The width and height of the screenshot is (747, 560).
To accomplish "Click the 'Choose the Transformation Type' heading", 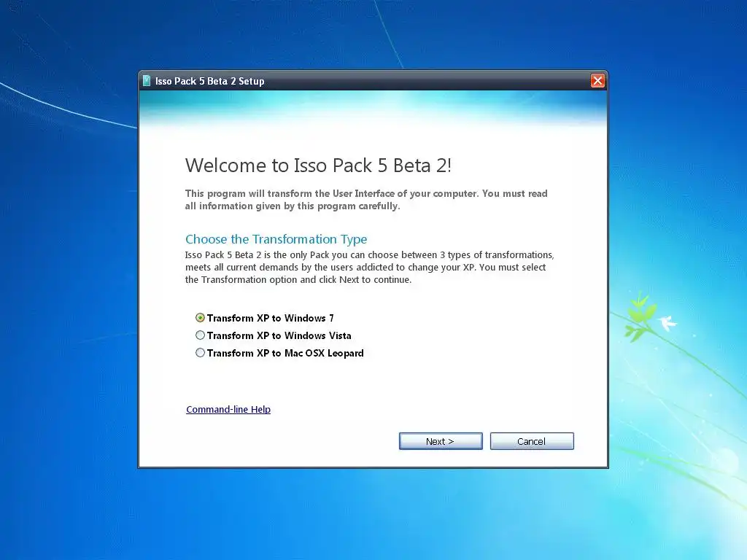I will coord(276,239).
